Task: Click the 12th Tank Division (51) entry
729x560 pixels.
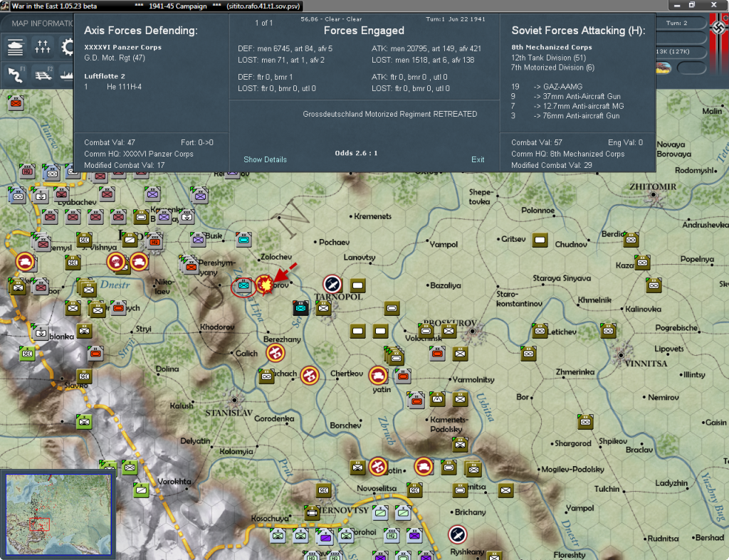Action: (x=548, y=58)
